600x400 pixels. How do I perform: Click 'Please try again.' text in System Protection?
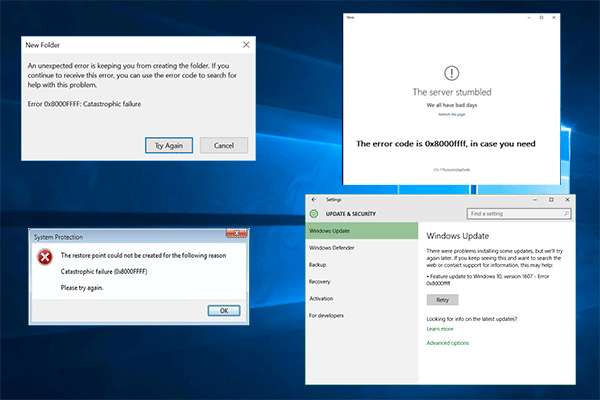tap(82, 287)
